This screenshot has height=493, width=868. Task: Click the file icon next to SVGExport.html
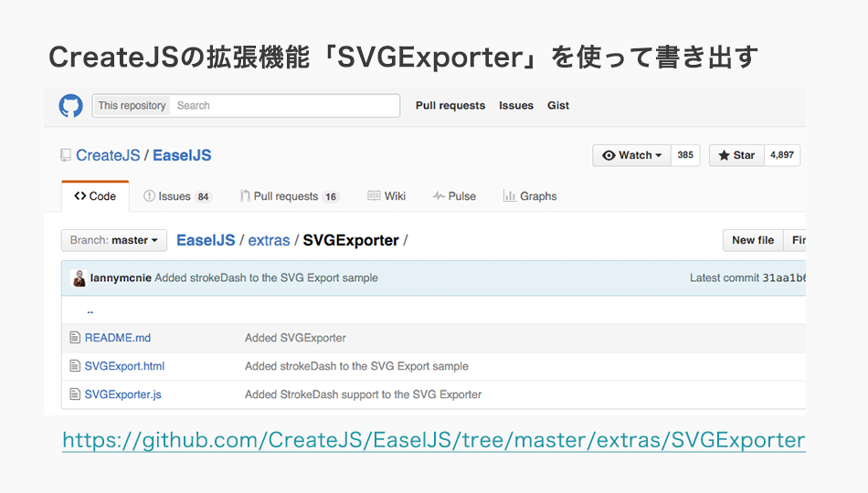pos(76,366)
